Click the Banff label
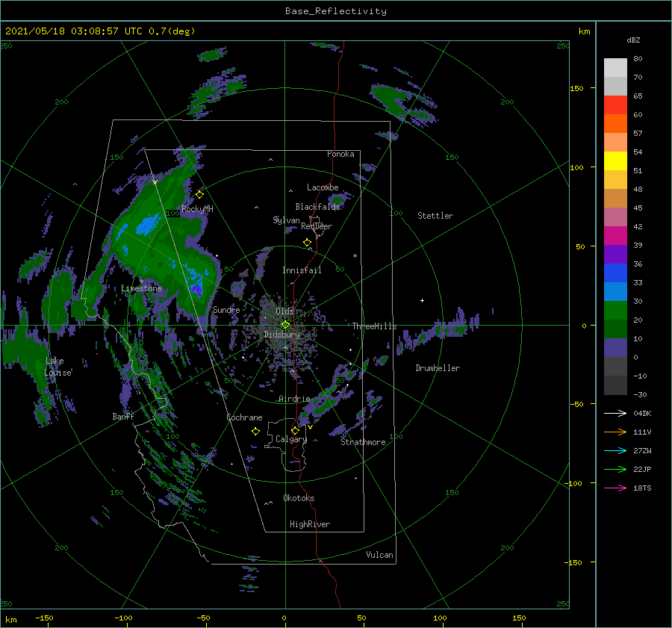Image resolution: width=672 pixels, height=628 pixels. coord(123,416)
